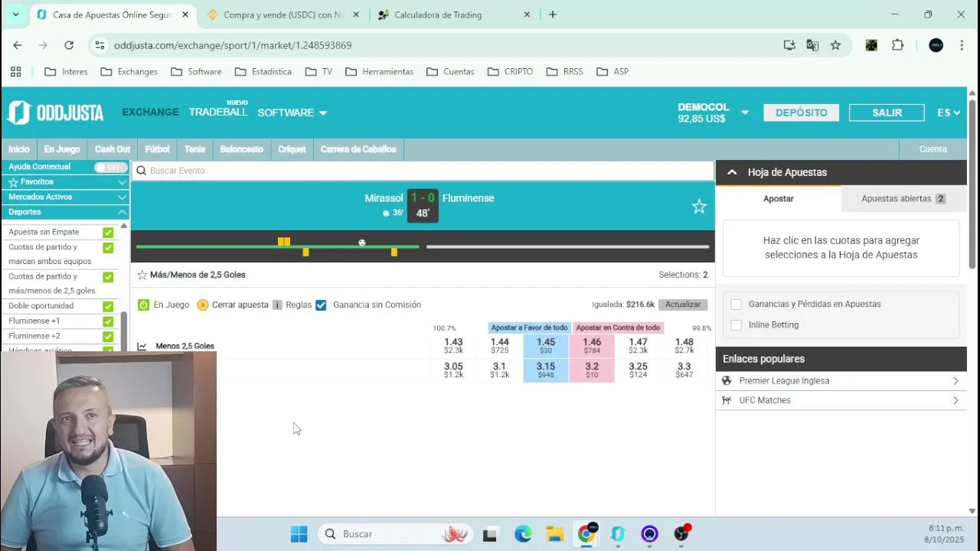Select the Apostar tab
The width and height of the screenshot is (980, 551).
pyautogui.click(x=779, y=199)
